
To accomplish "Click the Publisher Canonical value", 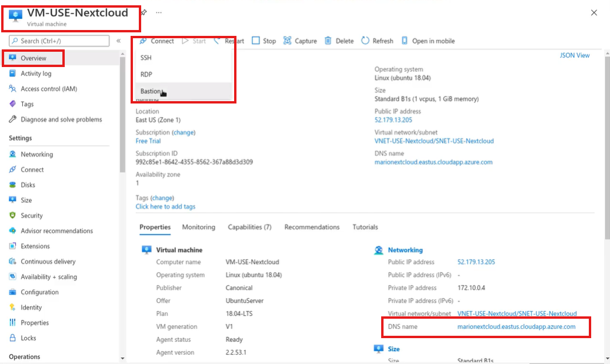I will click(239, 288).
